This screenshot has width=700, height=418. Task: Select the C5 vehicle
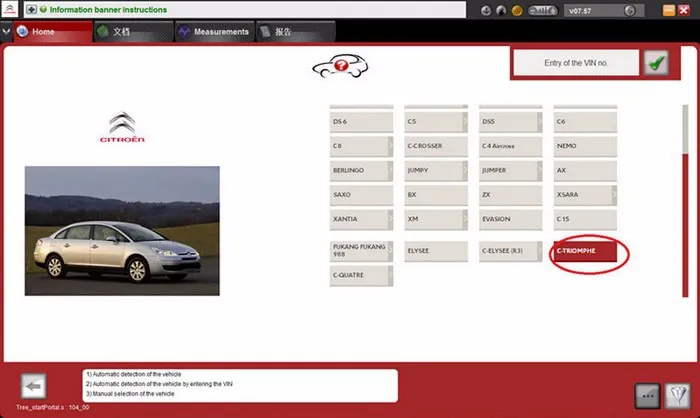click(436, 121)
